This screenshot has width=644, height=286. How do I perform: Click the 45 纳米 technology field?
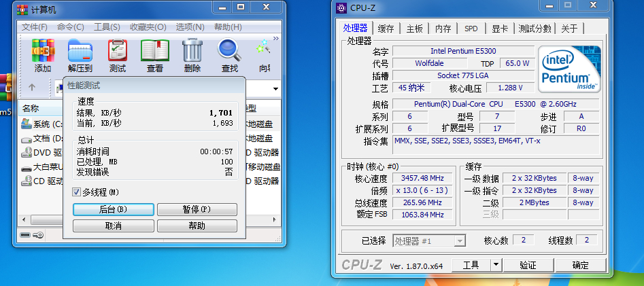click(x=411, y=88)
